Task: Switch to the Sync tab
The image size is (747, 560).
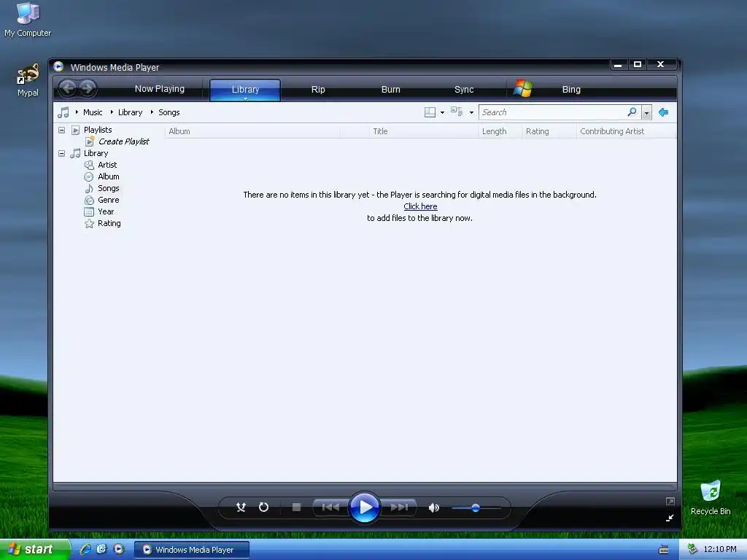Action: coord(464,90)
